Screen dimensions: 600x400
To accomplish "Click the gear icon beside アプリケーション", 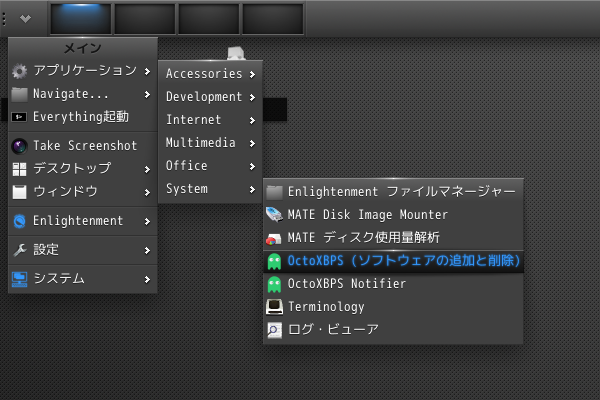I will coord(20,71).
